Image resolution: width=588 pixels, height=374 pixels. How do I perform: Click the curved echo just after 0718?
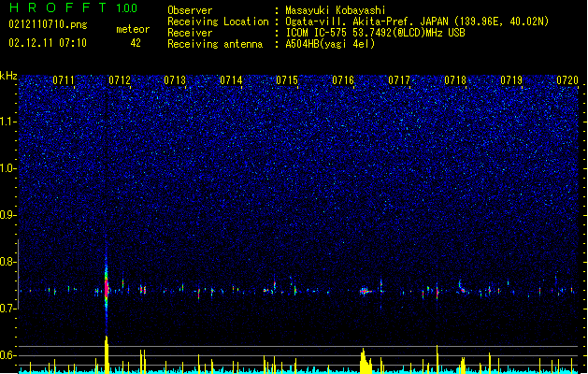tap(462, 287)
